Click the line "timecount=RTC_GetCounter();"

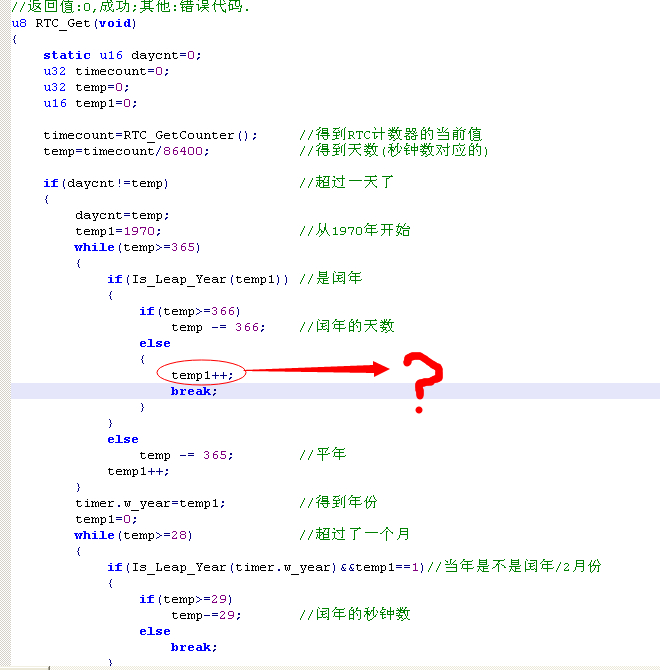[150, 135]
